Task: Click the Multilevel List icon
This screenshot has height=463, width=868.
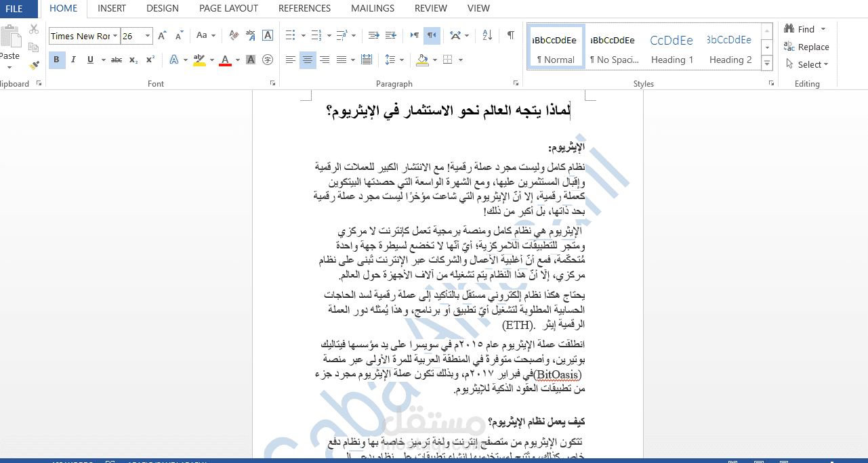Action: click(x=342, y=35)
